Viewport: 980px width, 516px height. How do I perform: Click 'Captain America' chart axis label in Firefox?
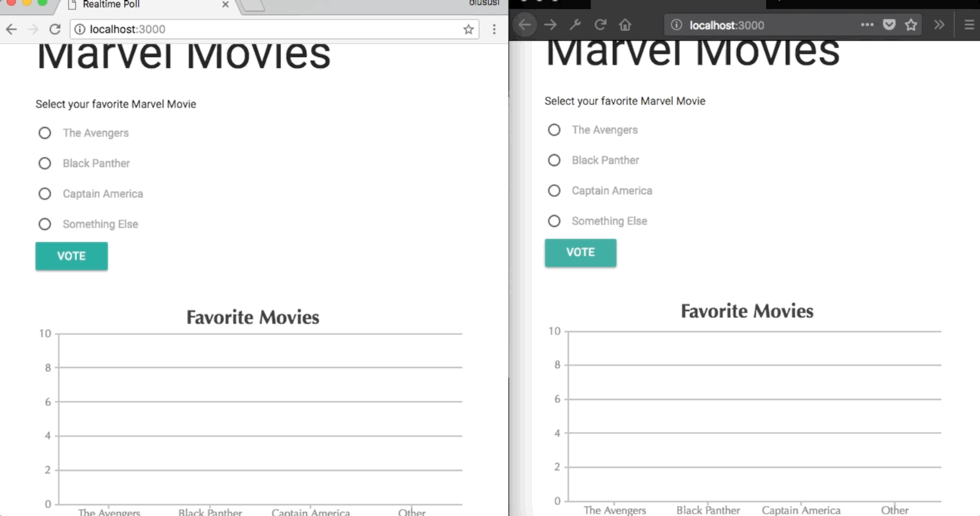tap(801, 511)
